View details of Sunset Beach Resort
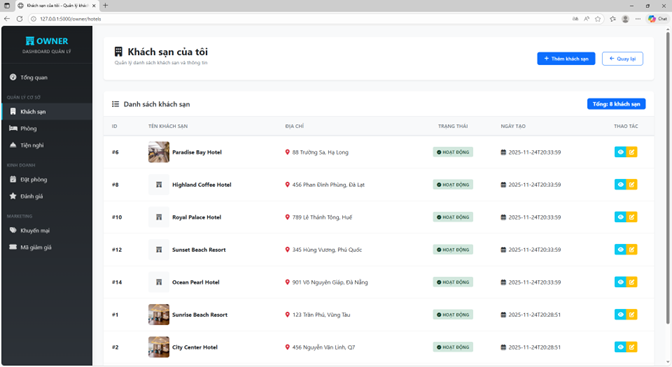The image size is (672, 367). tap(620, 250)
